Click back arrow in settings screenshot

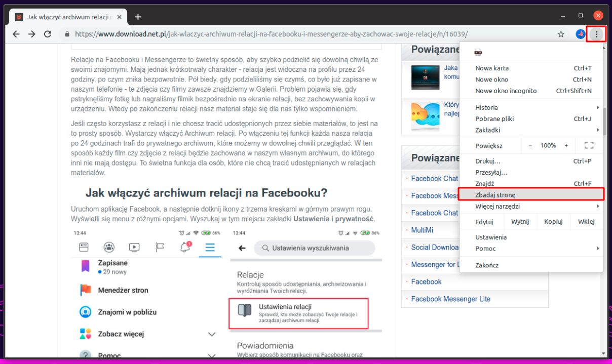tap(242, 248)
